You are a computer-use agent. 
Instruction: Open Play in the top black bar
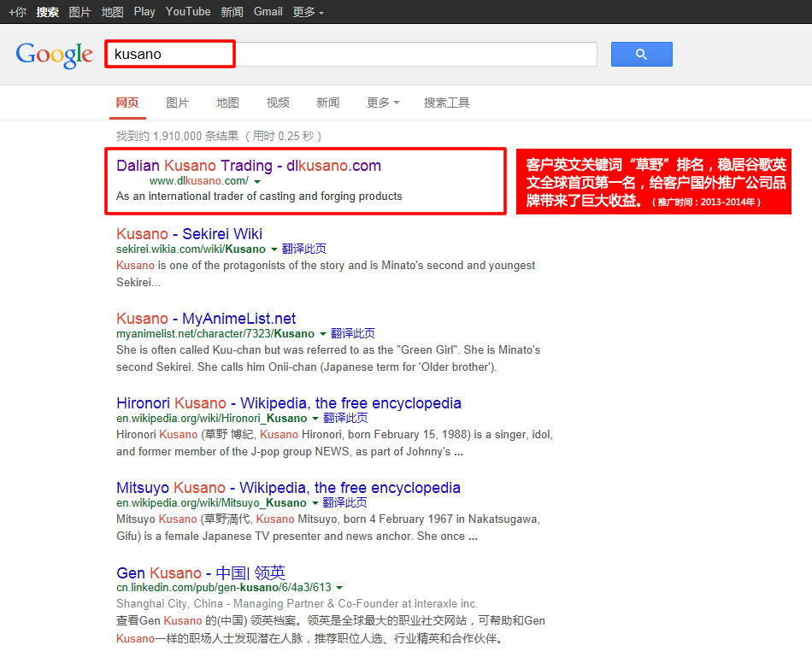pyautogui.click(x=144, y=12)
